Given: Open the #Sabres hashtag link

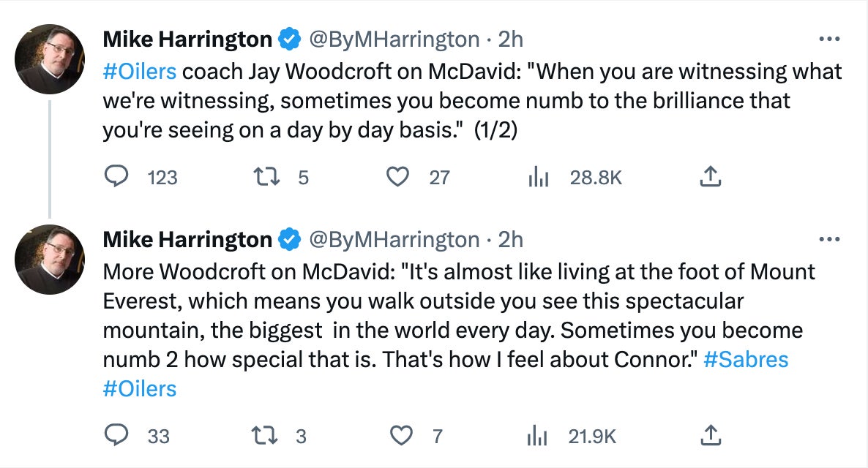Looking at the screenshot, I should click(x=745, y=360).
